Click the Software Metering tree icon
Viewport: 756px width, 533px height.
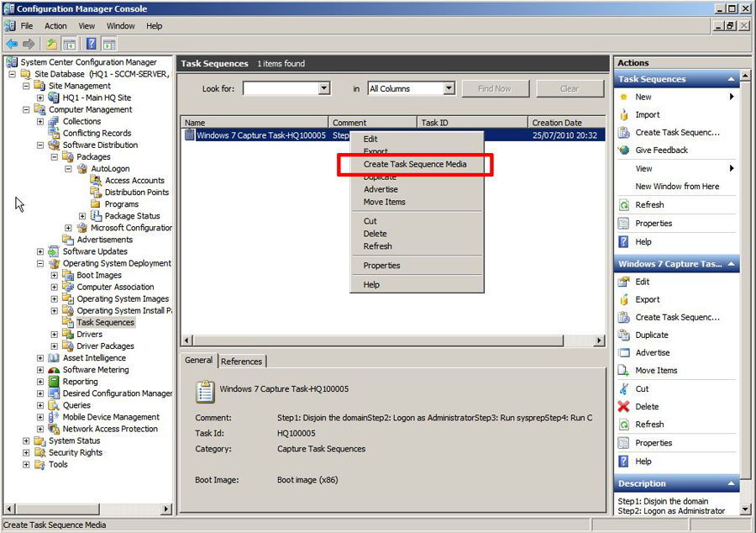pos(54,370)
